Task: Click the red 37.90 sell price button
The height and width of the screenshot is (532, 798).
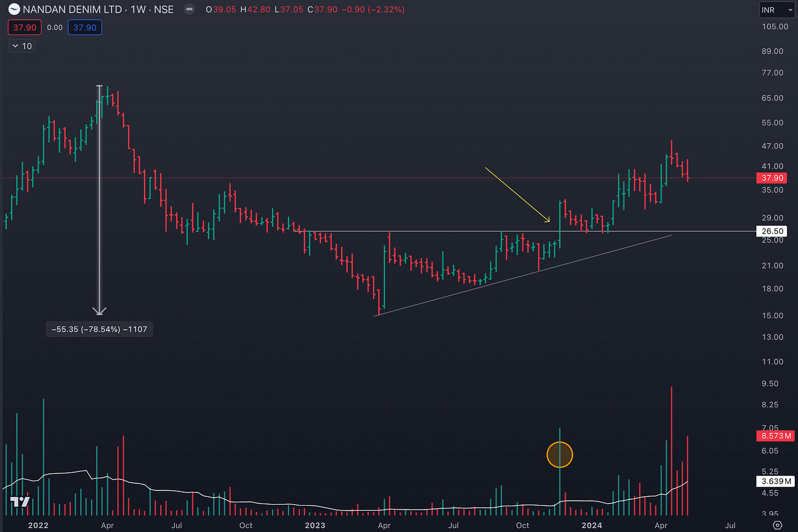Action: [25, 27]
